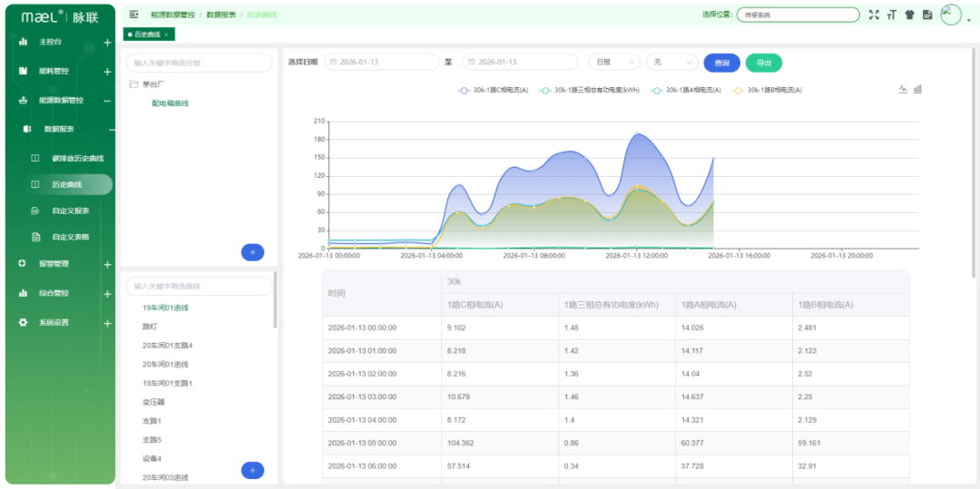Click the user avatar image

951,15
